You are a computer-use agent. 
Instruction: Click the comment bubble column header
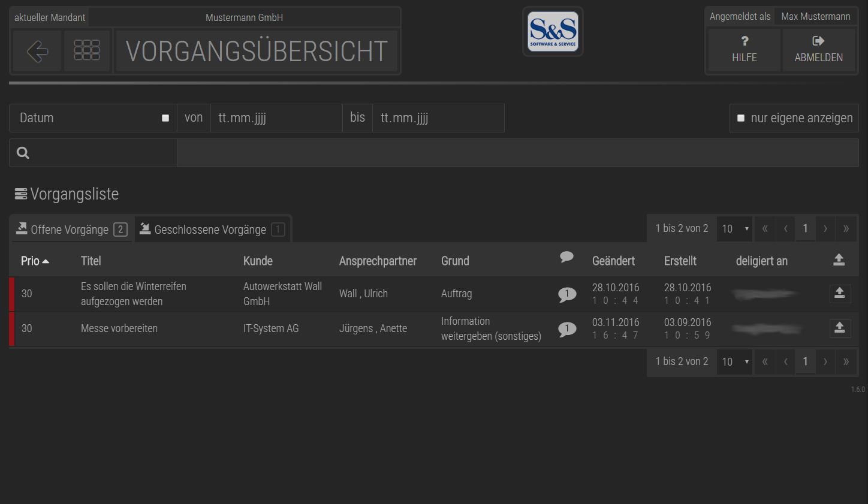point(566,257)
